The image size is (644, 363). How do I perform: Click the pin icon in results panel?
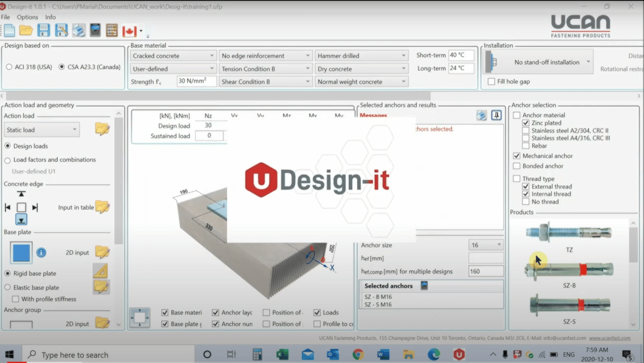[x=496, y=115]
